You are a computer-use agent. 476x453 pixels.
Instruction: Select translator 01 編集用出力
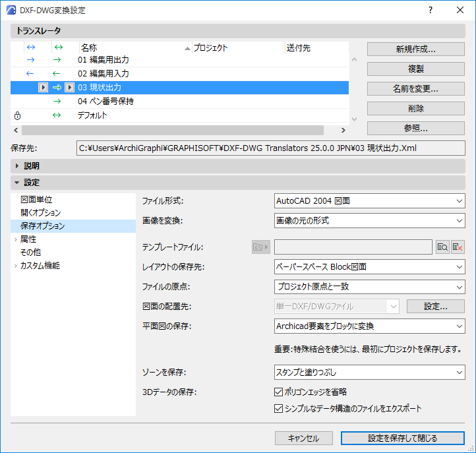coord(179,60)
